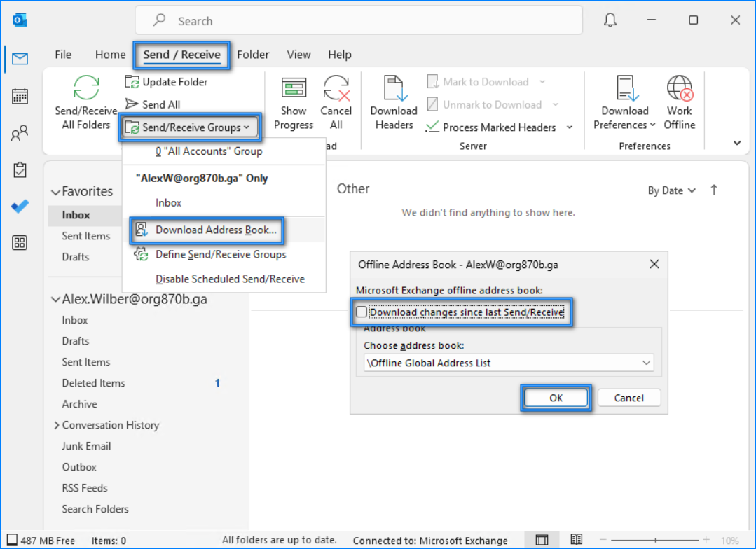Open the Archive folder
The height and width of the screenshot is (549, 756).
click(80, 404)
